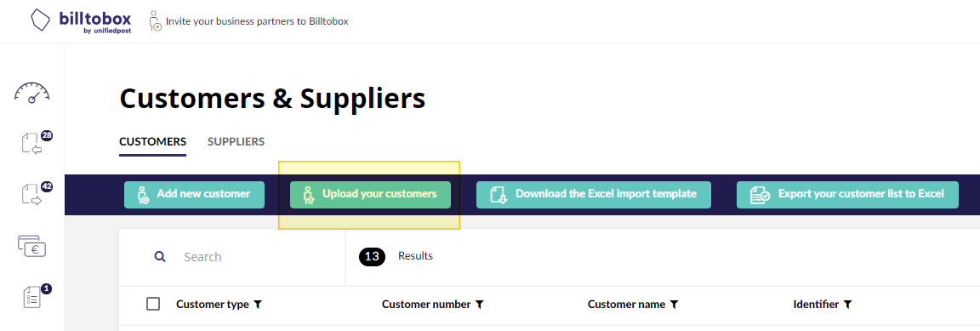Open outgoing documents icon with badge 42
Viewport: 980px width, 331px height.
[x=35, y=193]
